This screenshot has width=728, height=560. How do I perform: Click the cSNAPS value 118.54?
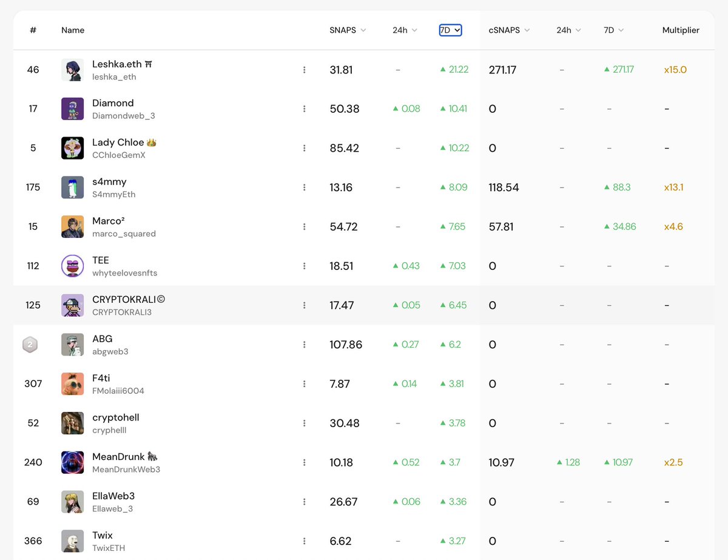pyautogui.click(x=504, y=187)
